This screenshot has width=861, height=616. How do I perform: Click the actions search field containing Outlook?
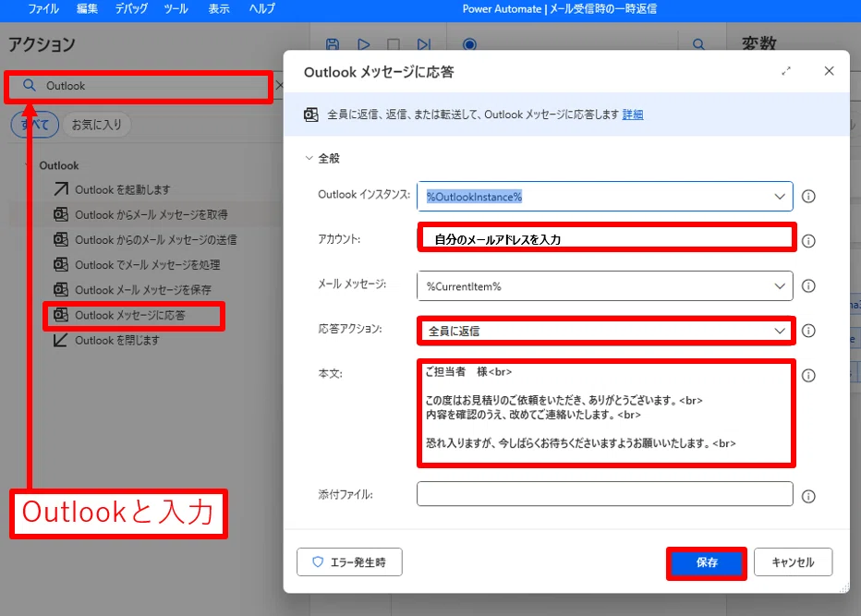(x=139, y=86)
